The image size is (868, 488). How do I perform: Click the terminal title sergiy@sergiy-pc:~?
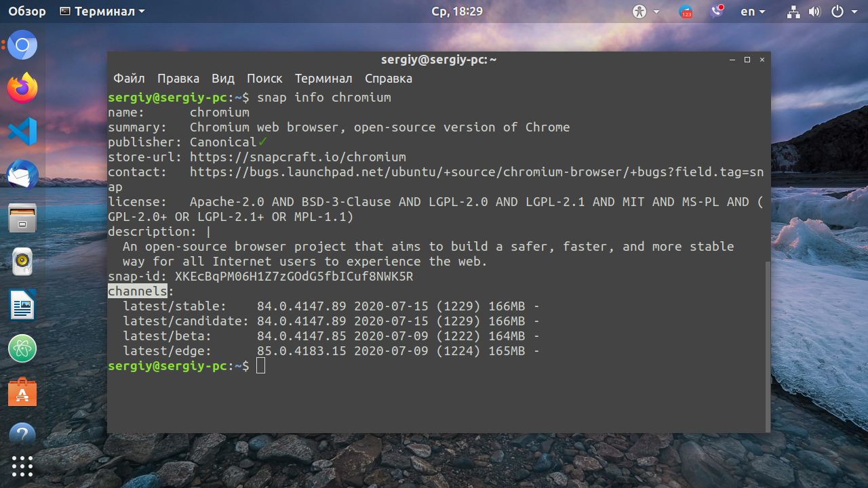tap(439, 60)
